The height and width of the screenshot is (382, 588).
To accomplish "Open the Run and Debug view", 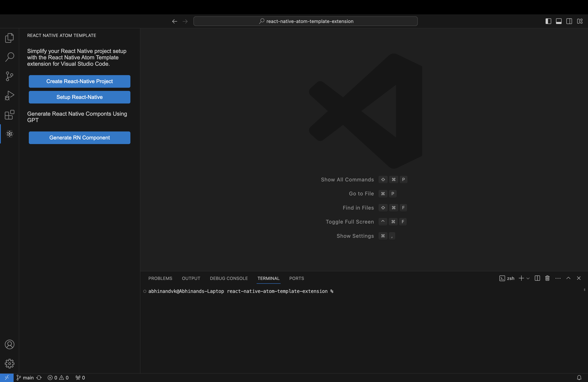I will coord(9,95).
